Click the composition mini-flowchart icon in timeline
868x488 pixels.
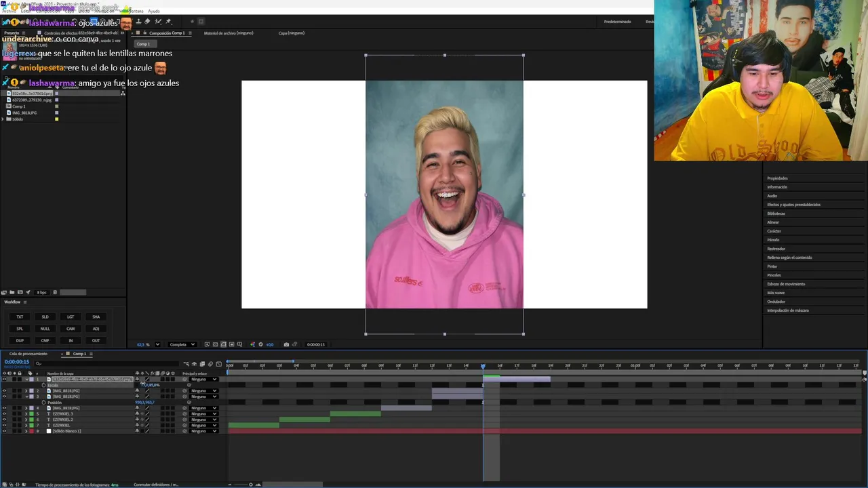186,364
